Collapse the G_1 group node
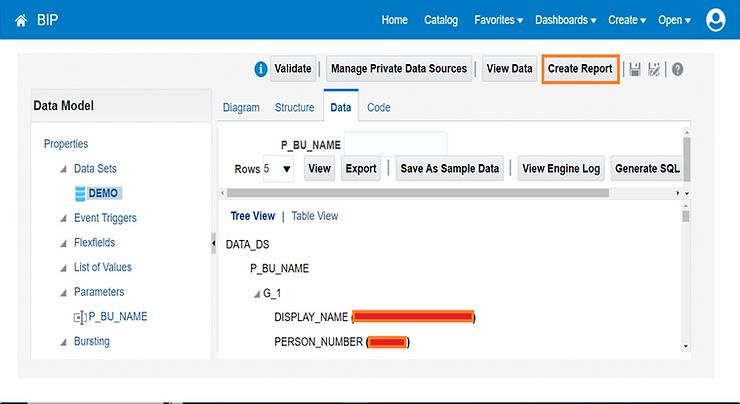Screen dimensions: 740x404 (257, 293)
